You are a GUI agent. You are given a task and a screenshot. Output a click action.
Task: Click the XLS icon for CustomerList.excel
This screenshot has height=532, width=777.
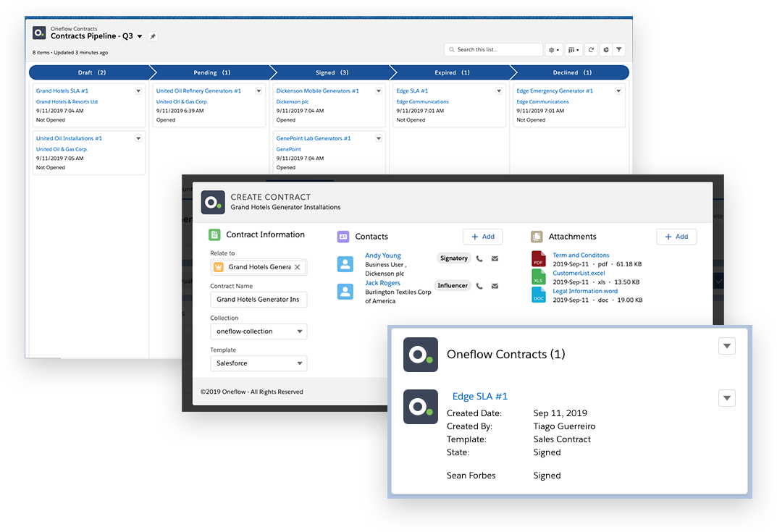(x=537, y=276)
